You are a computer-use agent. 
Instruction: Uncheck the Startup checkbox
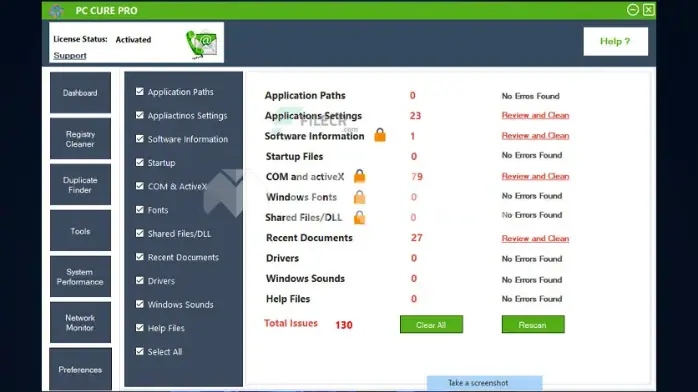140,162
